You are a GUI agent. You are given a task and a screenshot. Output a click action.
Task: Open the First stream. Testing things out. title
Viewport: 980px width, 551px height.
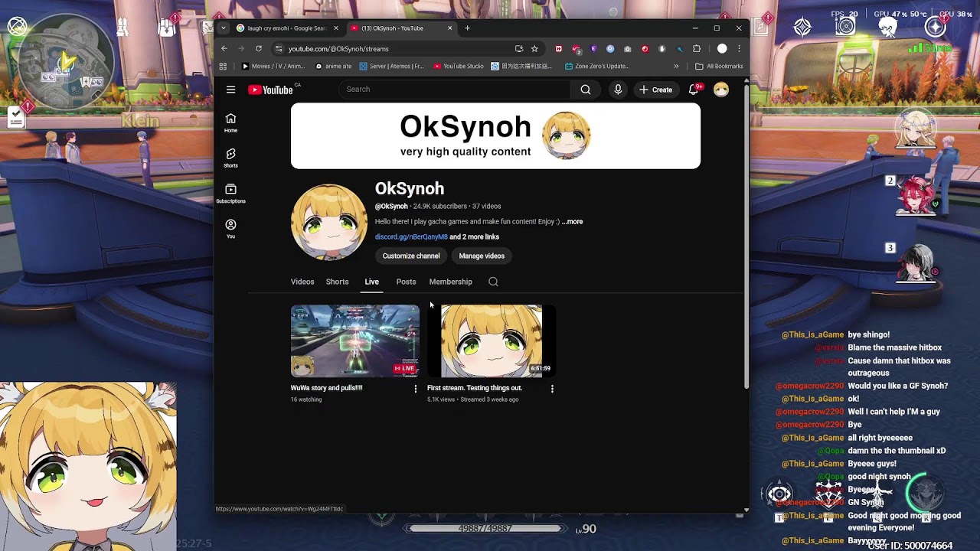click(475, 388)
